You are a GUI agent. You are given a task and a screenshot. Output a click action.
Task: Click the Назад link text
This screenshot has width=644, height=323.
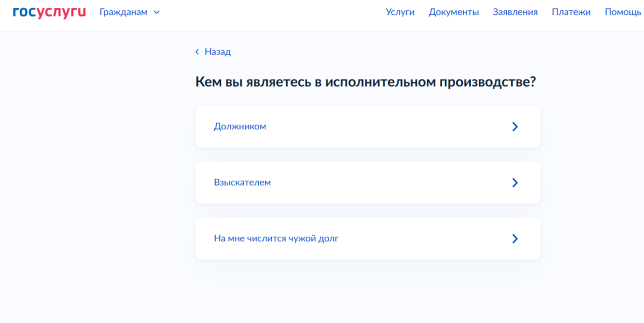click(218, 52)
